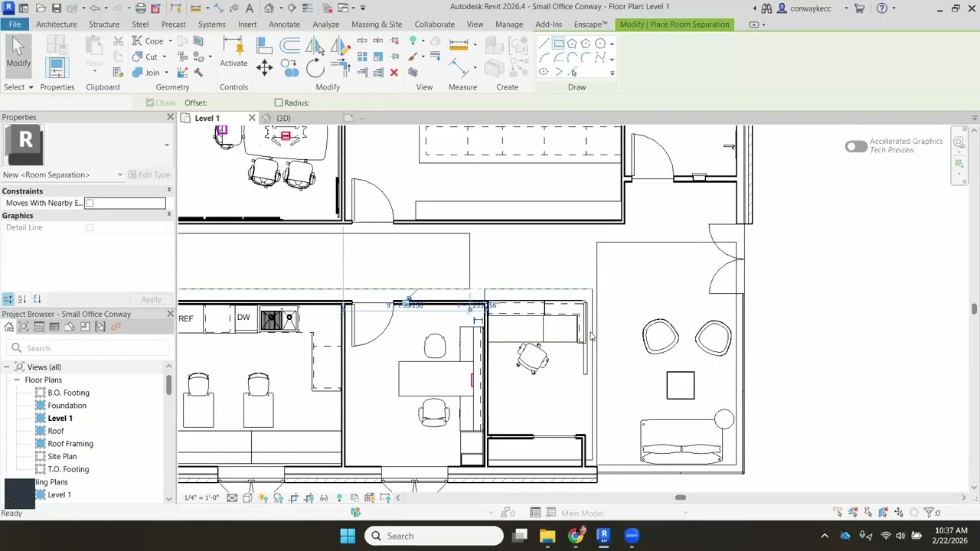Collapse the Constraints section
The width and height of the screenshot is (980, 551).
[168, 191]
